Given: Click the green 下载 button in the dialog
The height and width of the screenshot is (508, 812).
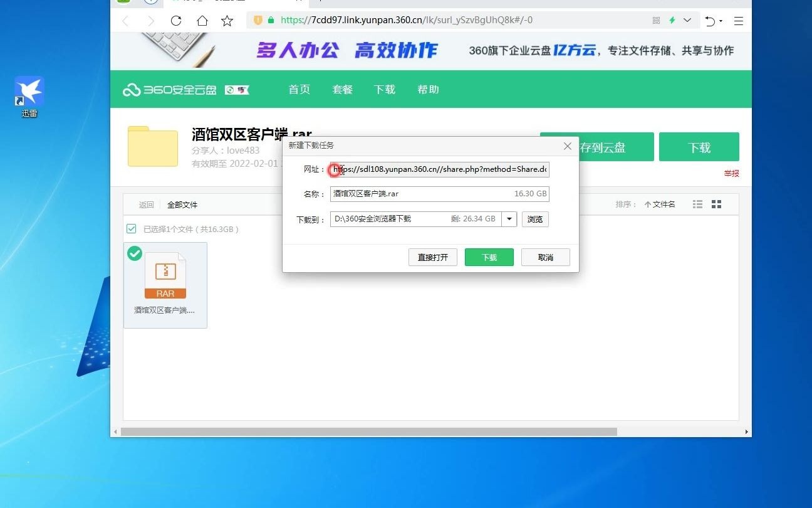Looking at the screenshot, I should coord(489,257).
